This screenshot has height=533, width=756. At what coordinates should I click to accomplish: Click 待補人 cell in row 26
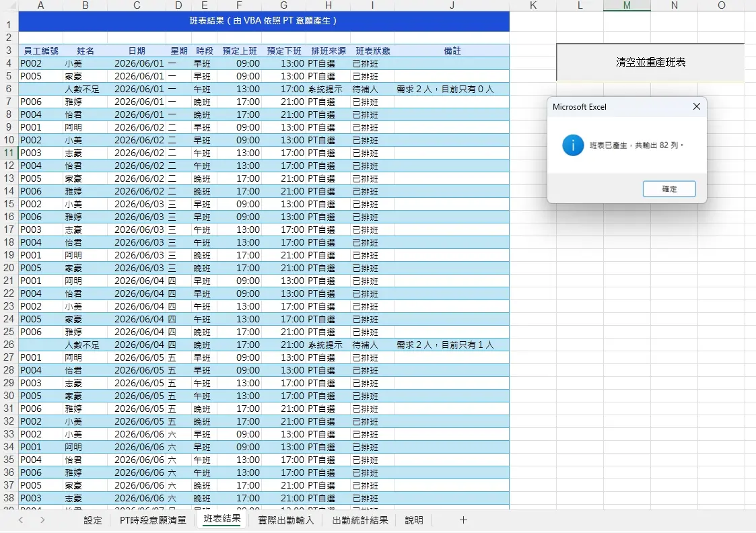[x=373, y=345]
